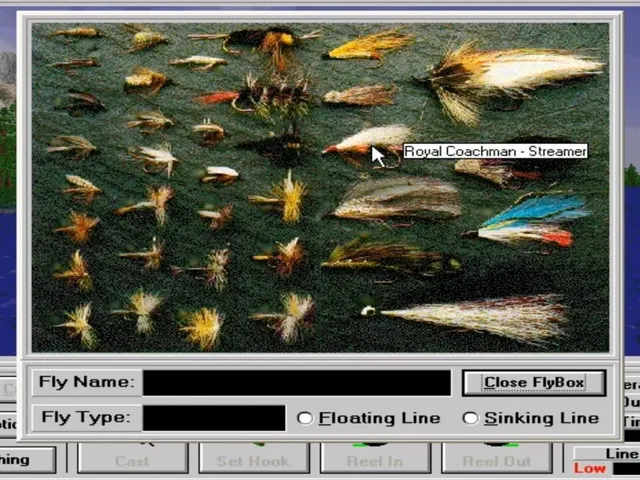This screenshot has height=480, width=640.
Task: Select the gray feathered streamer below the tooltip
Action: [396, 200]
